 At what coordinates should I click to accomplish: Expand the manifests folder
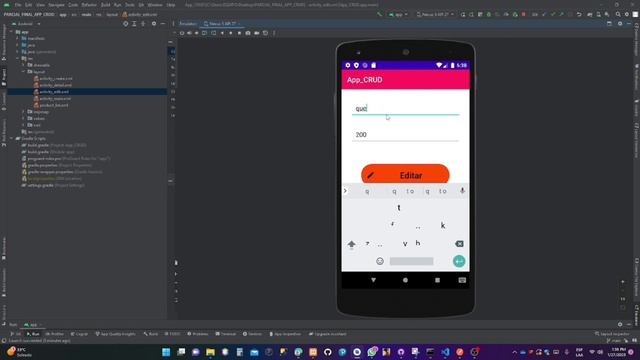coord(18,38)
